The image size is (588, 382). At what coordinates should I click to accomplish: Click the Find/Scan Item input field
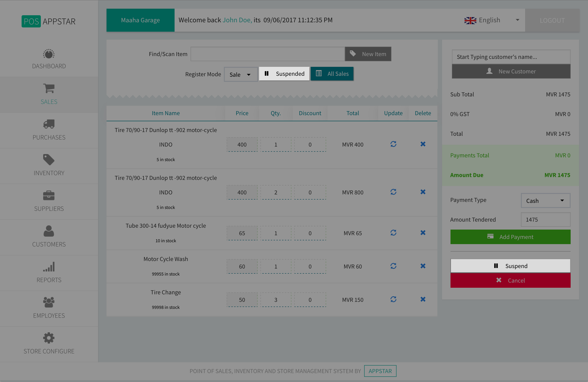267,54
